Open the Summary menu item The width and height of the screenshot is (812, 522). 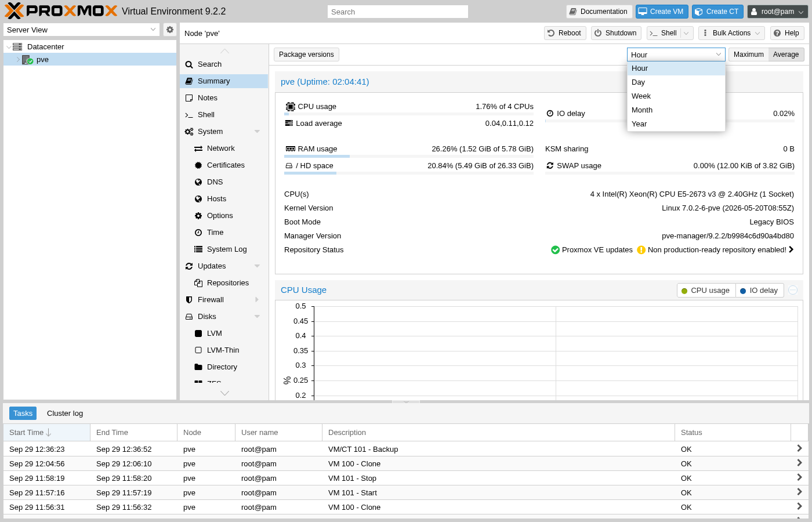pyautogui.click(x=224, y=81)
